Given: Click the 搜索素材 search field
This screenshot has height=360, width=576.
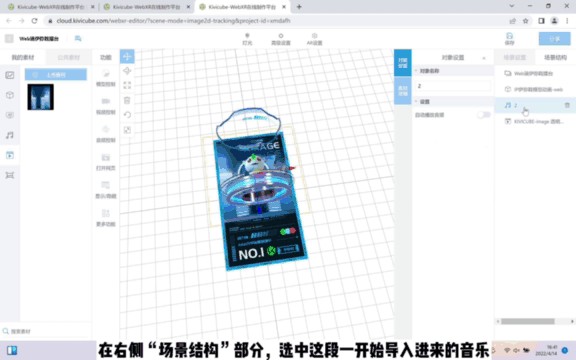Looking at the screenshot, I should (46, 331).
